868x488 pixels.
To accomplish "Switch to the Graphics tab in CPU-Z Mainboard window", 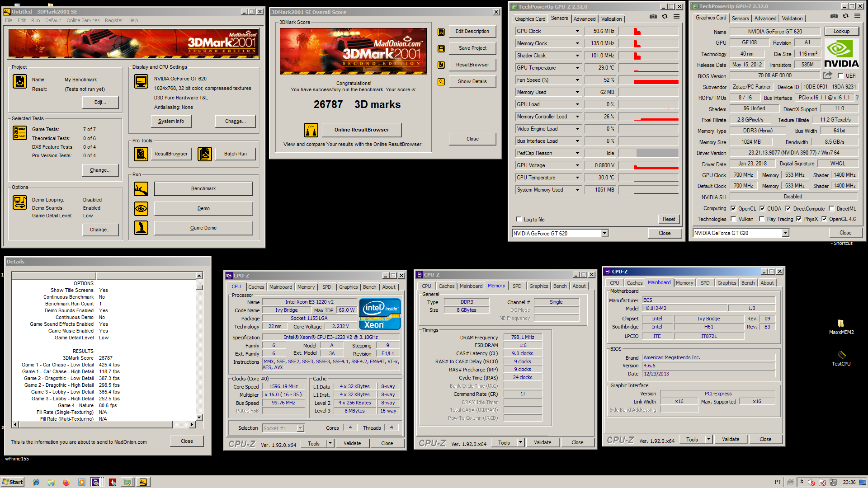I will click(726, 283).
